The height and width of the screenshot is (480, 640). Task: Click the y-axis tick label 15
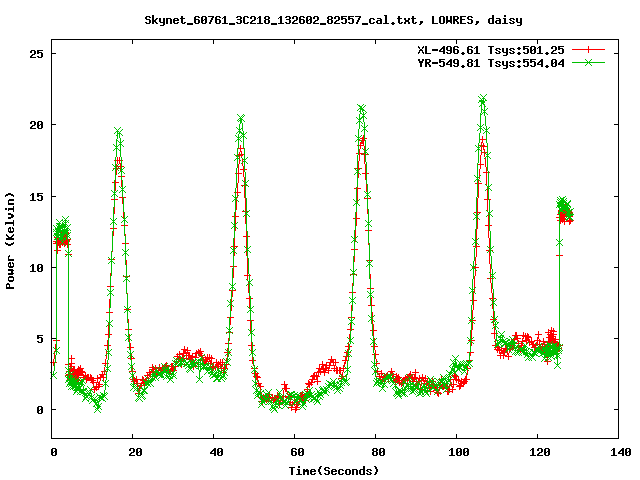click(x=37, y=197)
